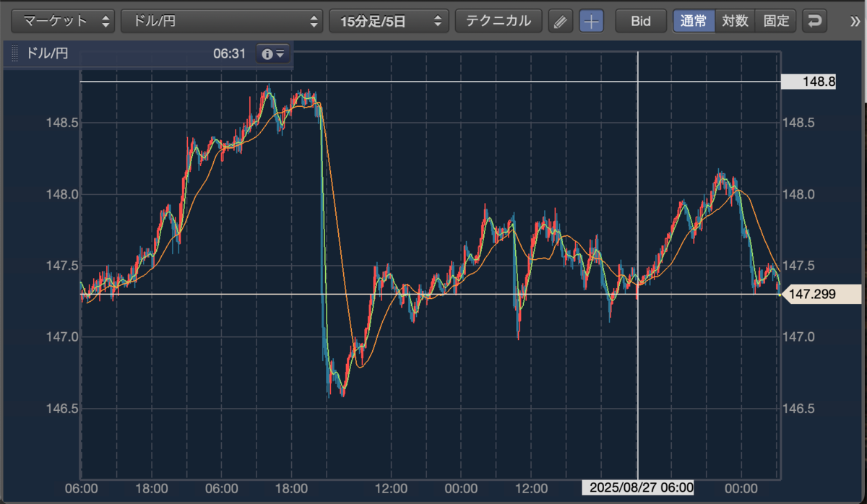Click the 2025/08/27 06:00 date label

(x=638, y=488)
